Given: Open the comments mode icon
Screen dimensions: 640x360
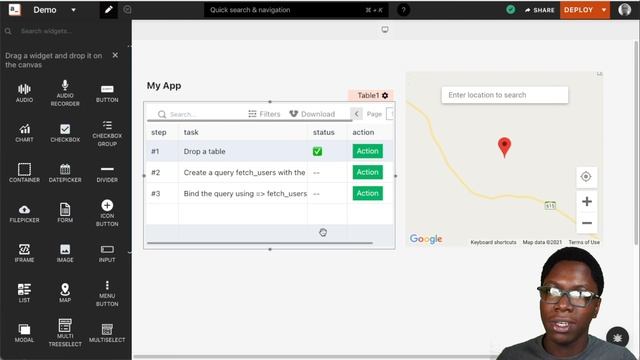Looking at the screenshot, I should click(127, 10).
